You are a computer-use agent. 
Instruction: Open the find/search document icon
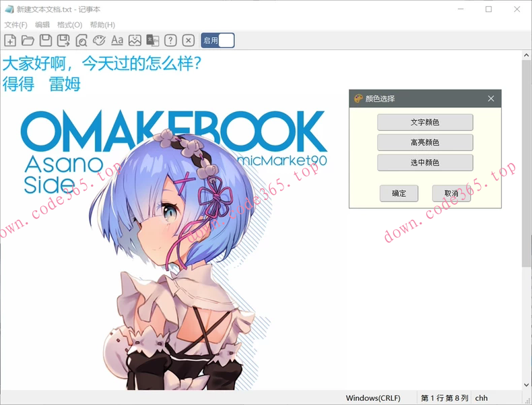click(81, 40)
